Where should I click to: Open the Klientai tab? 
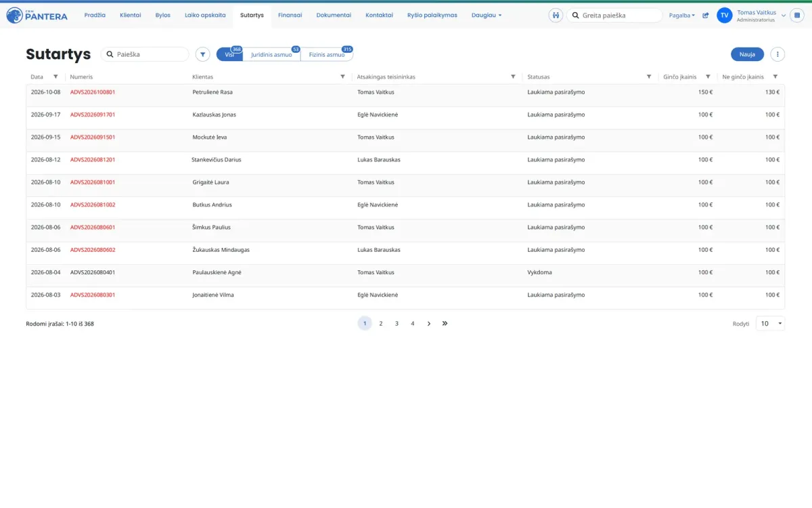click(131, 15)
